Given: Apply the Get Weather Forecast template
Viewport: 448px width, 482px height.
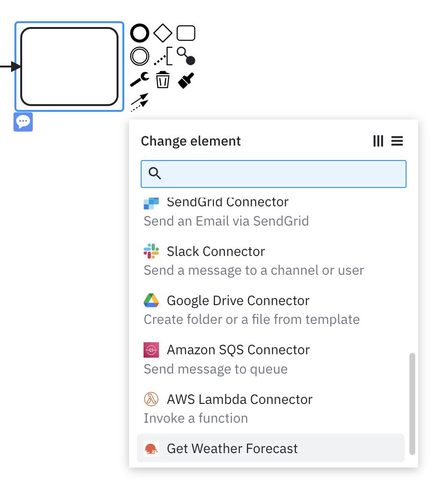Looking at the screenshot, I should [271, 448].
